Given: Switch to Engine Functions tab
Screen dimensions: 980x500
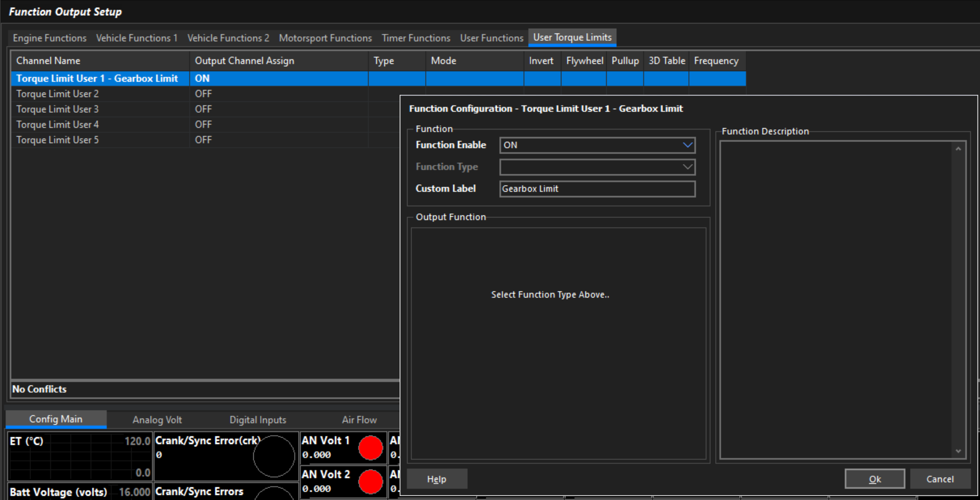Looking at the screenshot, I should [x=50, y=38].
